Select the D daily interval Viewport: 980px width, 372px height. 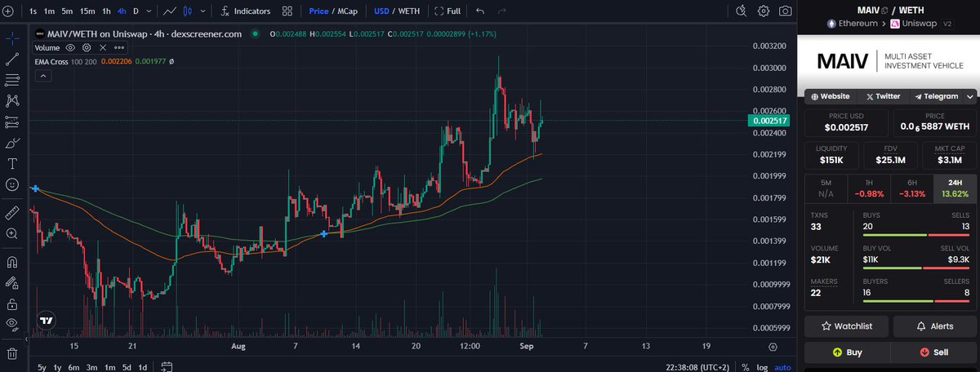tap(136, 11)
